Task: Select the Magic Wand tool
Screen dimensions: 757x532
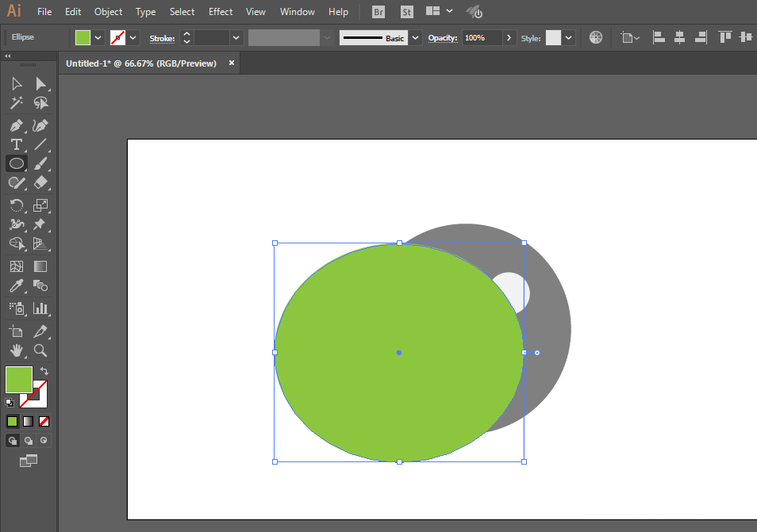Action: 17,103
